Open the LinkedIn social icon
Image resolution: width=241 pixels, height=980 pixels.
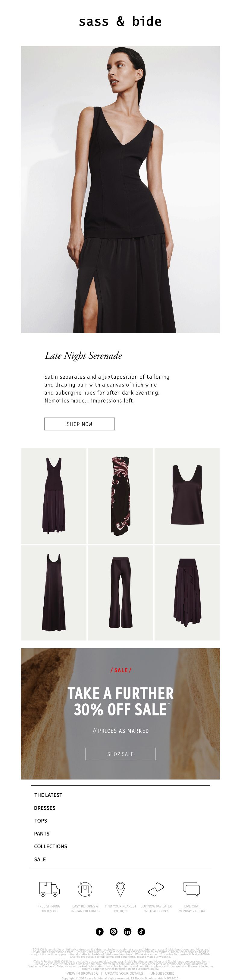[127, 931]
